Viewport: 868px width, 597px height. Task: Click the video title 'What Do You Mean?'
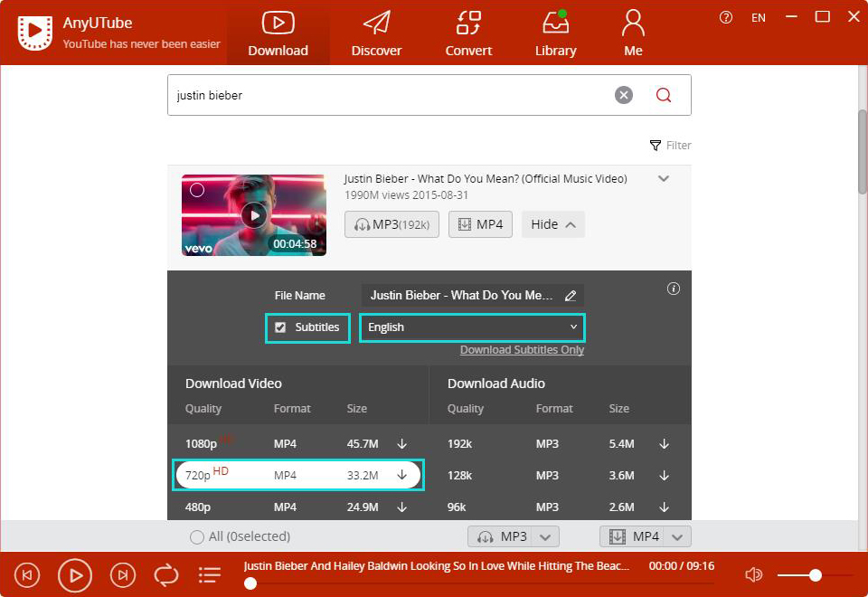[486, 179]
